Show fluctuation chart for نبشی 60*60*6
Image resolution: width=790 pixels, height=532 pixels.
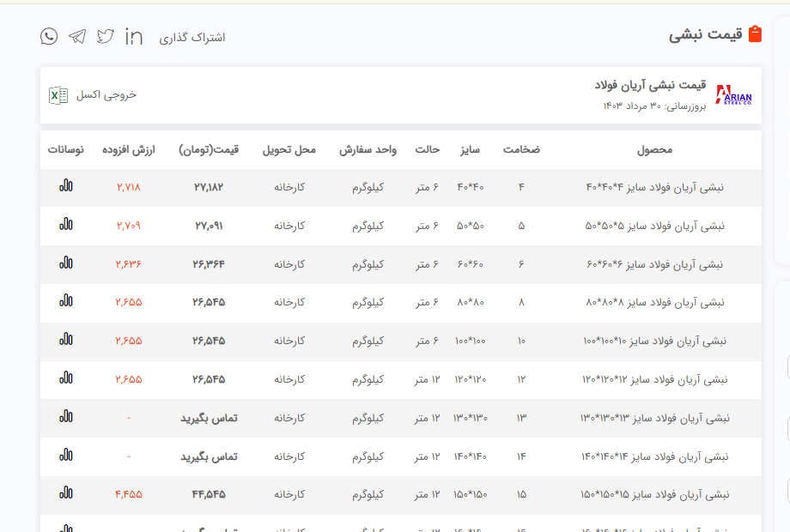(66, 263)
